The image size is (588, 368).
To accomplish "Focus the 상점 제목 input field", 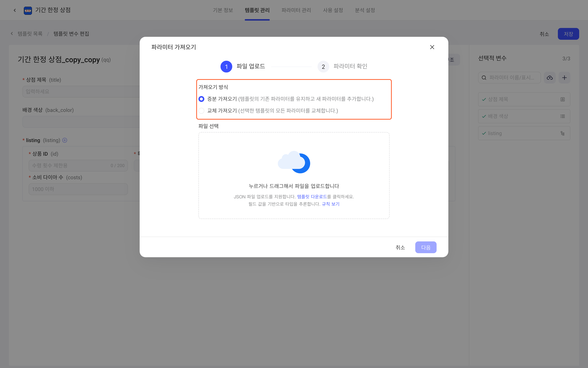I will coord(81,91).
